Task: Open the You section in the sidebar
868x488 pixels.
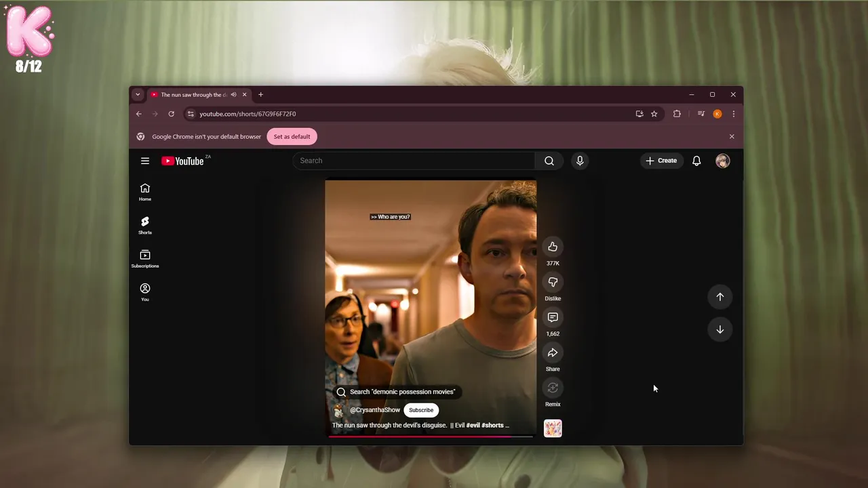Action: point(145,291)
